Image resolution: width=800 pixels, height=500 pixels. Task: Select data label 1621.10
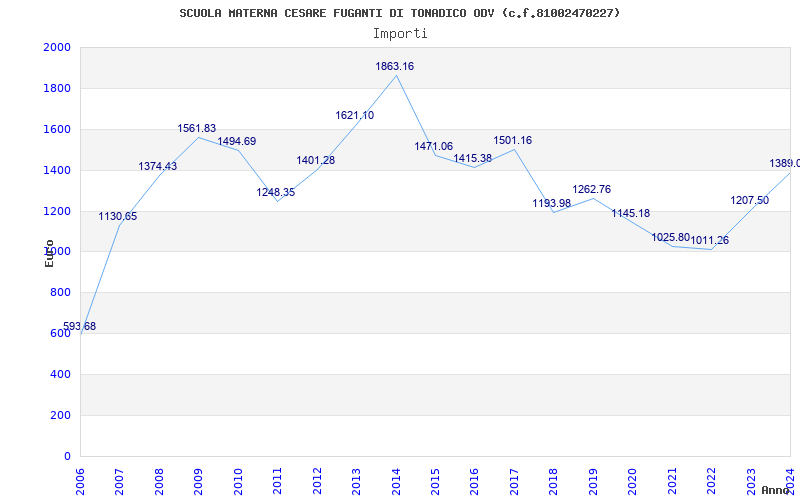click(355, 115)
